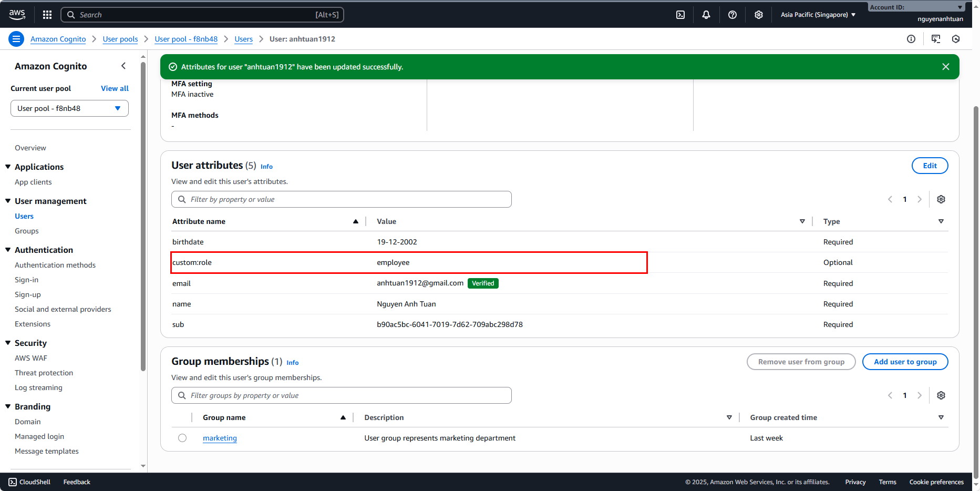The width and height of the screenshot is (980, 491).
Task: Open App clients sidebar item
Action: tap(33, 182)
